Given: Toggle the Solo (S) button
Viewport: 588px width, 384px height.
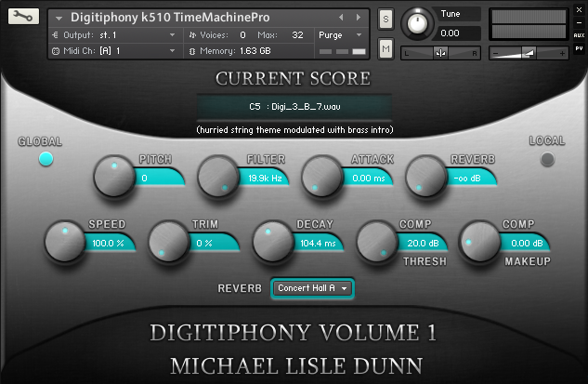Looking at the screenshot, I should click(385, 20).
